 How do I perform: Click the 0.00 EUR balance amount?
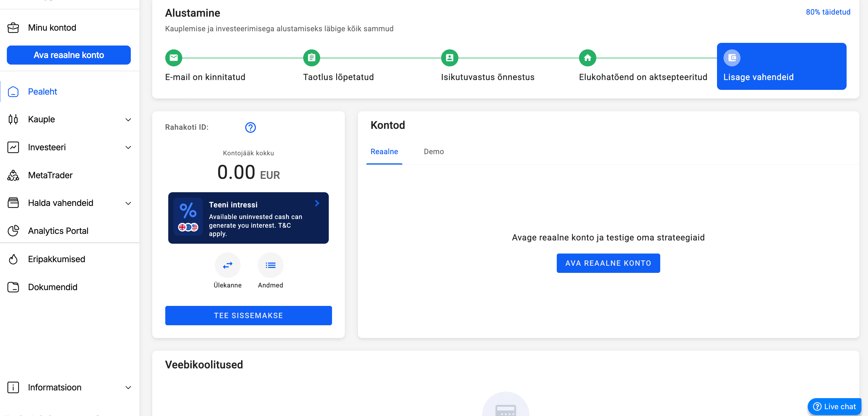coord(248,172)
